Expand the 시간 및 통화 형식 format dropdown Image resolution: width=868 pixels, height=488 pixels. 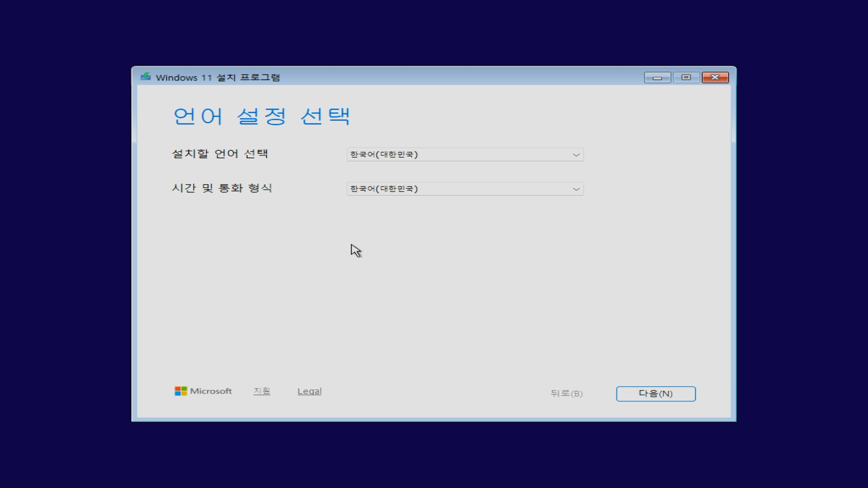tap(465, 188)
